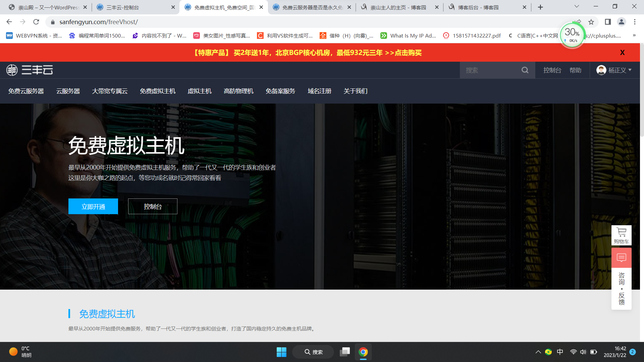Show hidden system tray icons
The width and height of the screenshot is (644, 362).
538,352
